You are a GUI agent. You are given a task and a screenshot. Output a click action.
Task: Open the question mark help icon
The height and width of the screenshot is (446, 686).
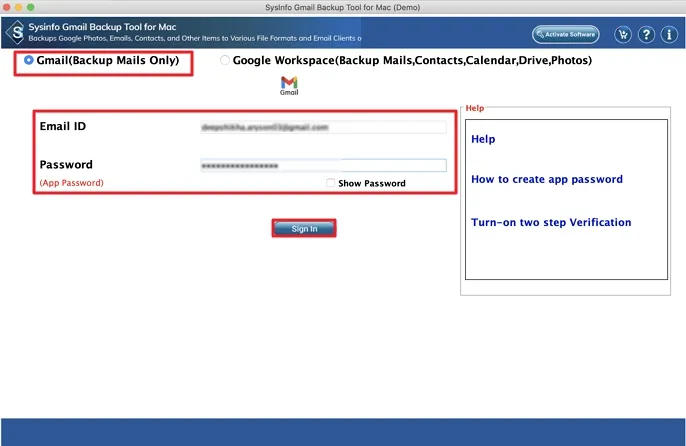point(646,34)
